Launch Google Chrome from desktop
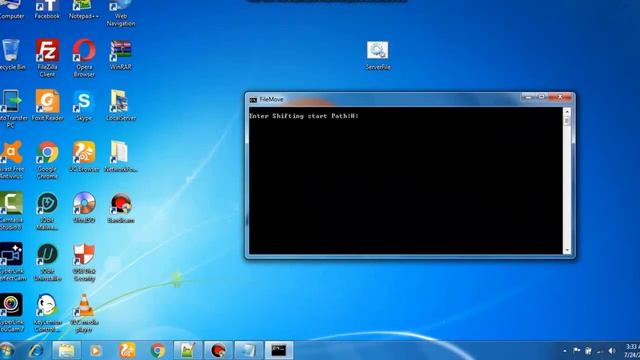 pyautogui.click(x=47, y=160)
